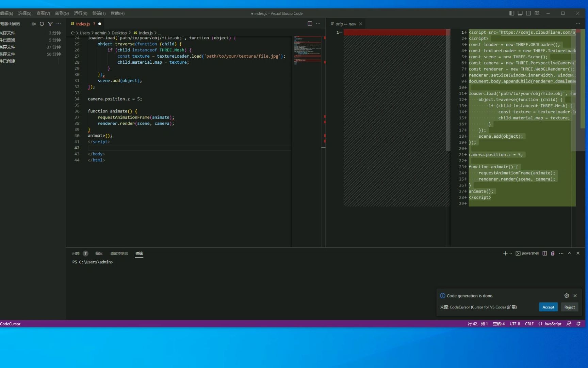Open notification settings gear
The image size is (588, 368).
pos(567,296)
